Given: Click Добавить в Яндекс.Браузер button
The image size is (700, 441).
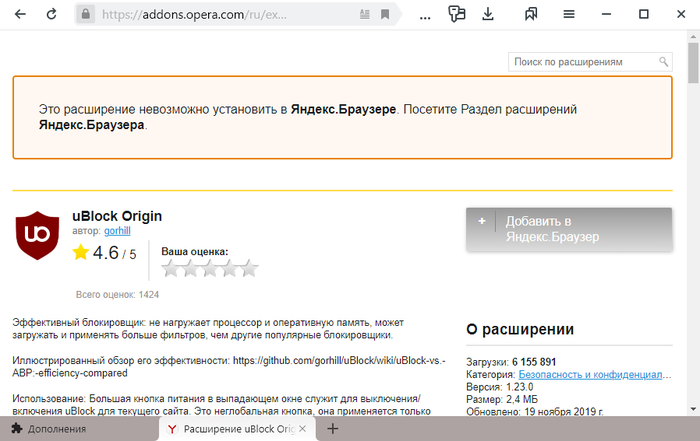Looking at the screenshot, I should (568, 229).
